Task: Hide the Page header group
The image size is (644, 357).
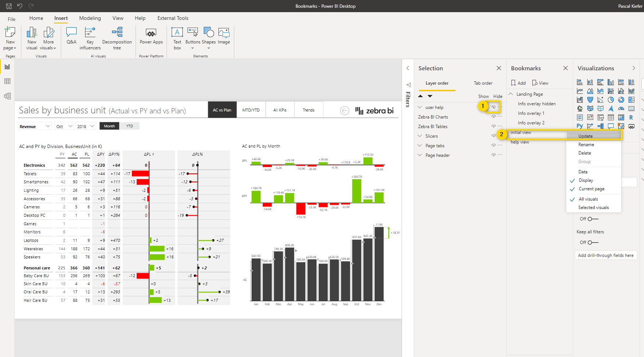Action: (x=494, y=155)
